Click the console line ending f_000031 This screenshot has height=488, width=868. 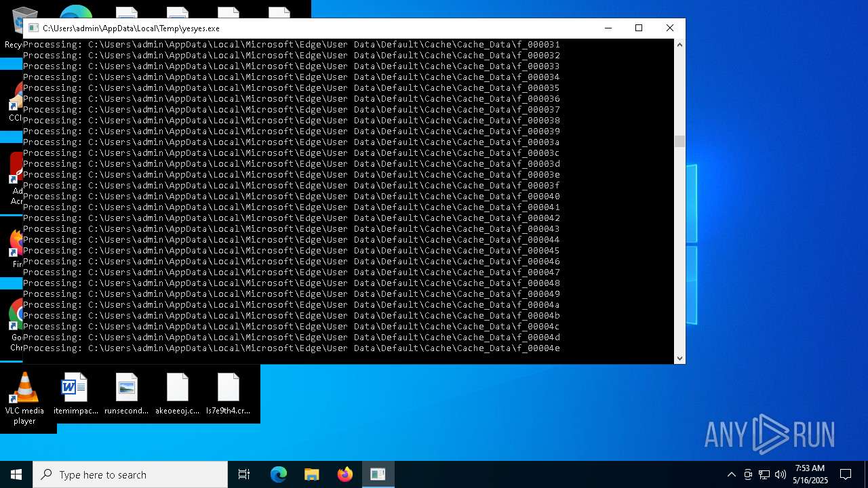(292, 45)
